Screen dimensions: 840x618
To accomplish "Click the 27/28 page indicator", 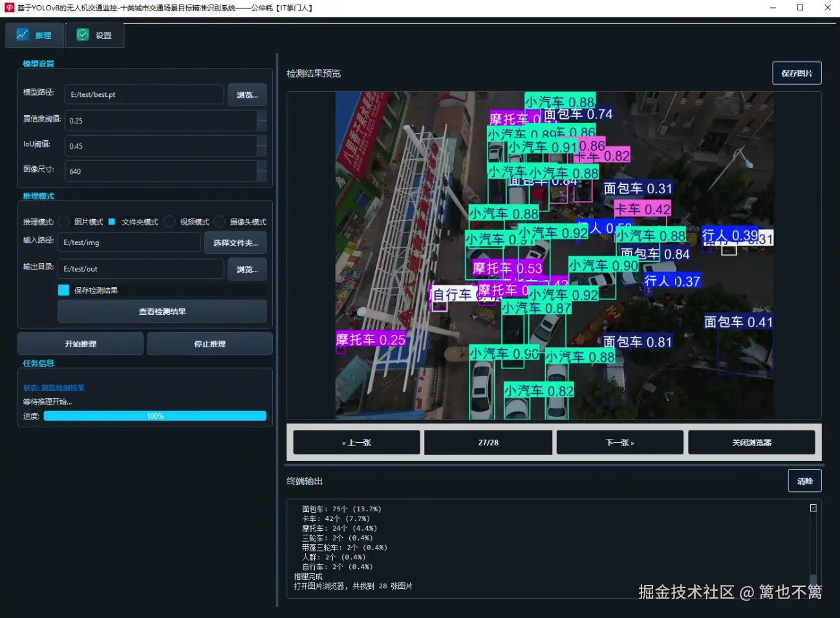I will tap(488, 443).
